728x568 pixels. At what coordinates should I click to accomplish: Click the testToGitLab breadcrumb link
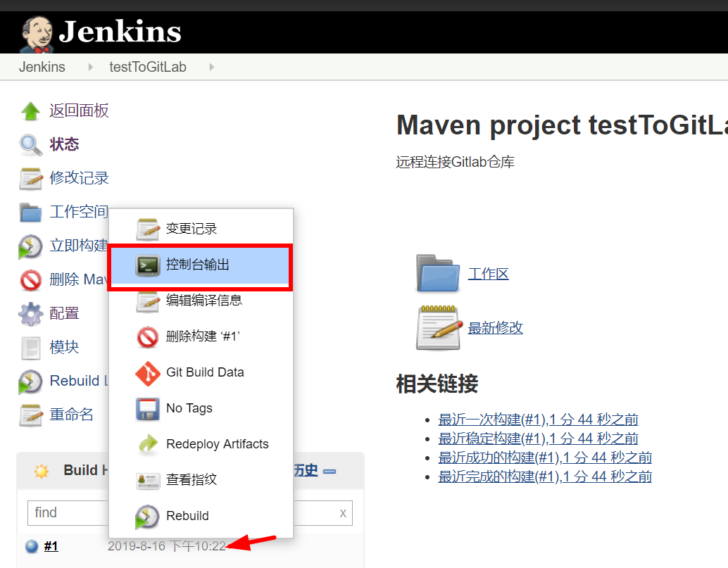(148, 68)
